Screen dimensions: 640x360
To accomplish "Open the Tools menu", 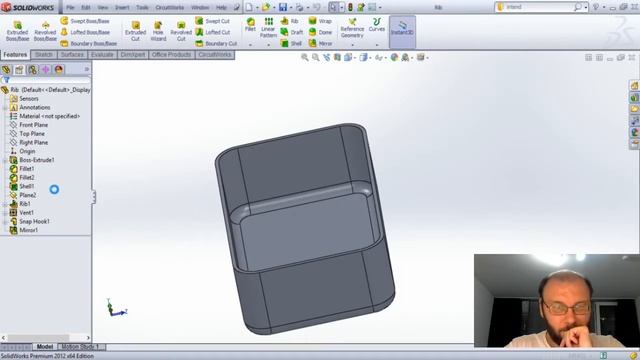I will coord(142,7).
